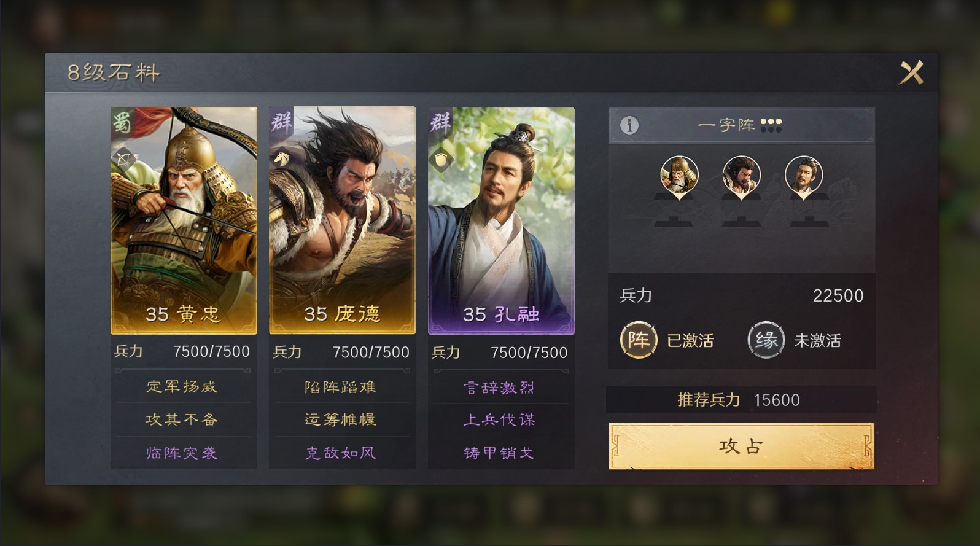View the 定军扬威 skill
Viewport: 980px width, 546px height.
182,386
